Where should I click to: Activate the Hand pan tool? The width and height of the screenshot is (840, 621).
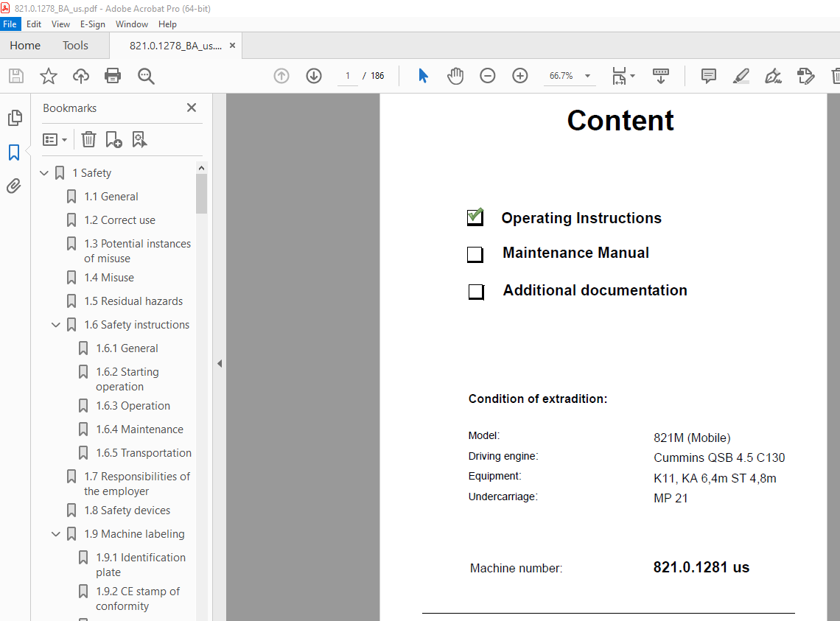click(455, 76)
